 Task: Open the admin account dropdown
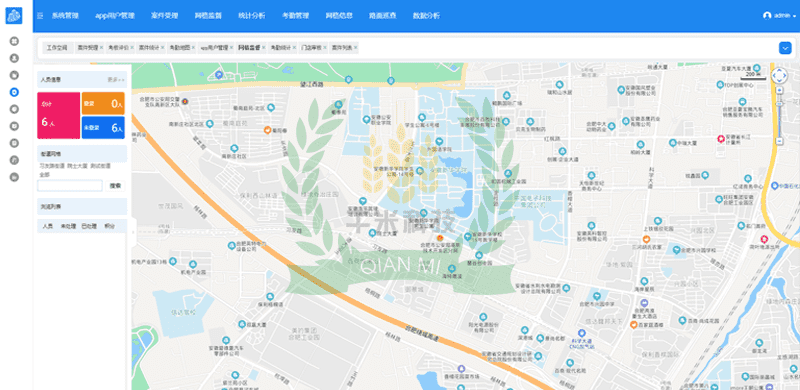pyautogui.click(x=780, y=16)
